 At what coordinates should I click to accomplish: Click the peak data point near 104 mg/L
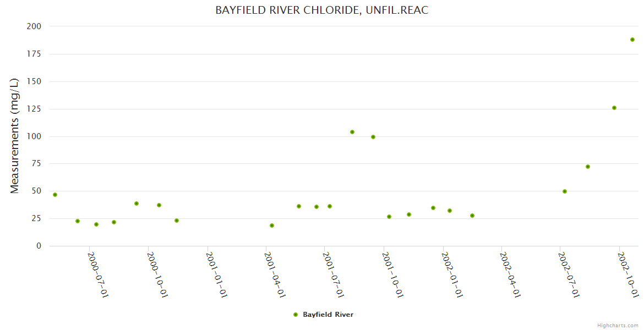[352, 132]
